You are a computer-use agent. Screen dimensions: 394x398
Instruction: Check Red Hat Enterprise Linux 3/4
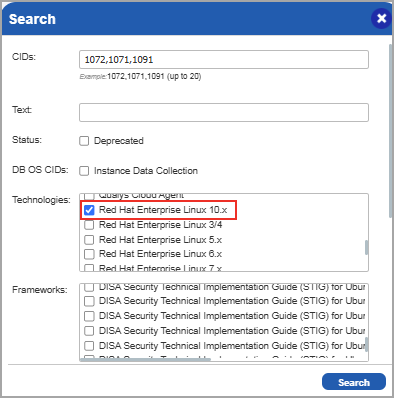point(89,225)
